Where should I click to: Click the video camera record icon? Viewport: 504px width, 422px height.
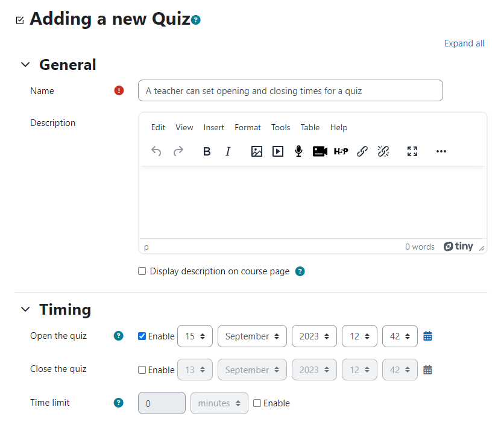coord(320,151)
